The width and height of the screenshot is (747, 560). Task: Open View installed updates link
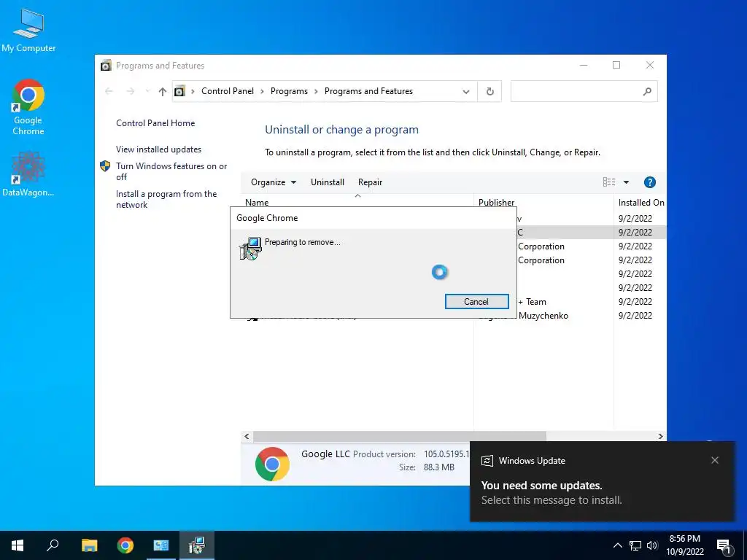[x=158, y=149]
